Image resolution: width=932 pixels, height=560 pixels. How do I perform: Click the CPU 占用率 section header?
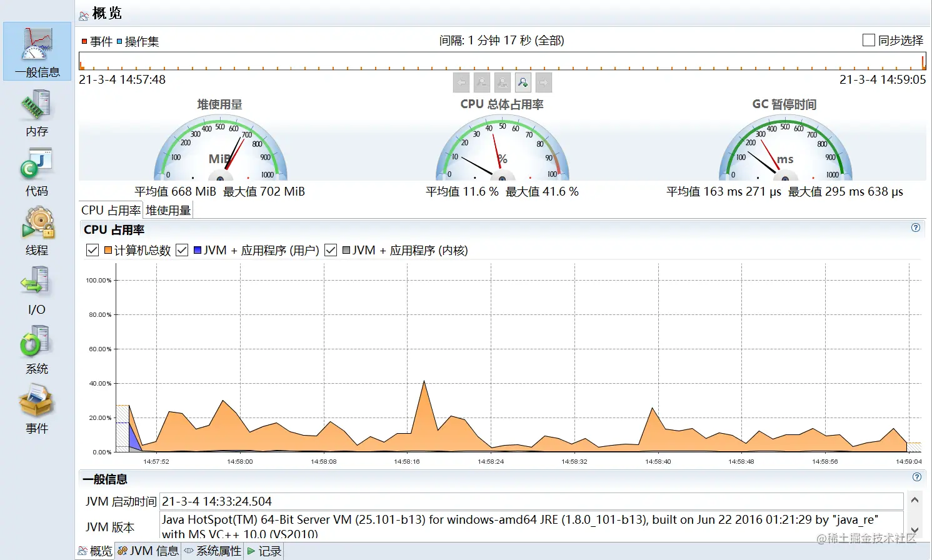[x=114, y=229]
